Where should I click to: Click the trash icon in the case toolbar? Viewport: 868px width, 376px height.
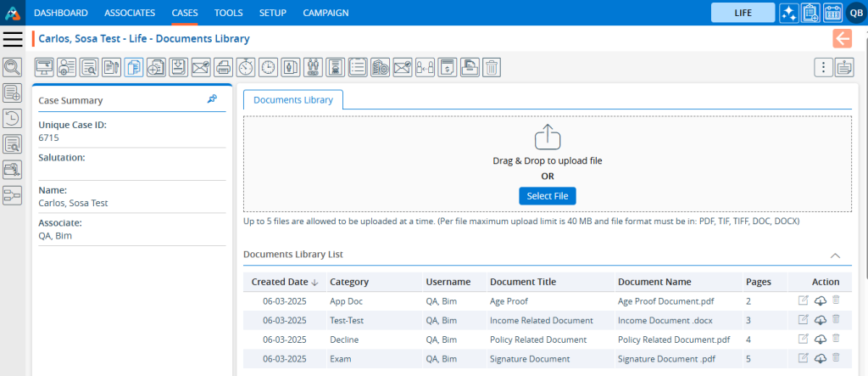tap(492, 66)
